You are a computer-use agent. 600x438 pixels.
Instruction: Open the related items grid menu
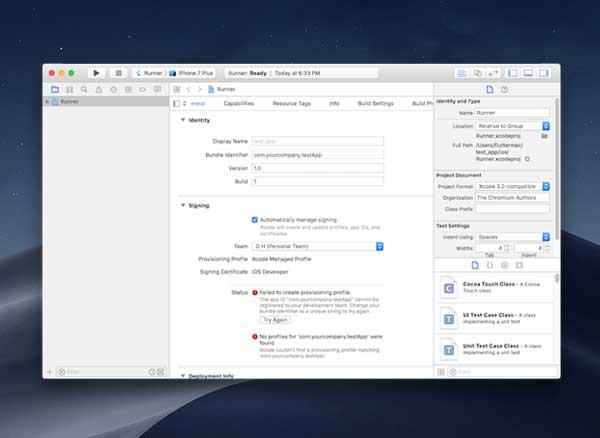[x=176, y=90]
